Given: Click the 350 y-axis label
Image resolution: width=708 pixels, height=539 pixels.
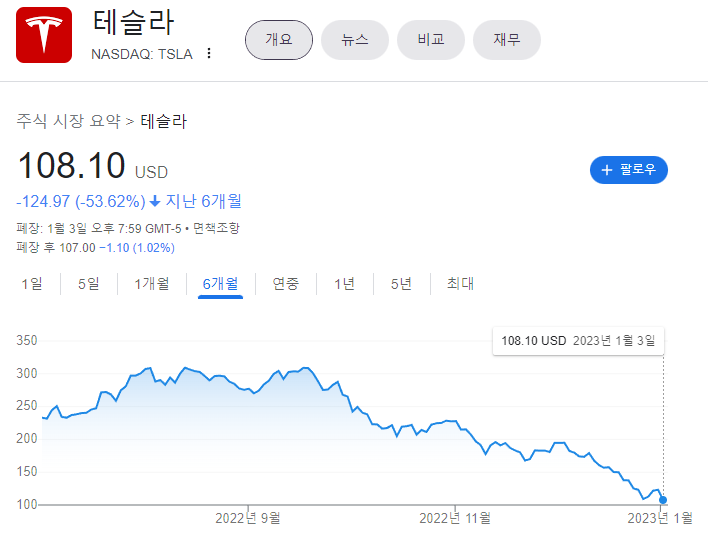Looking at the screenshot, I should click(x=27, y=340).
